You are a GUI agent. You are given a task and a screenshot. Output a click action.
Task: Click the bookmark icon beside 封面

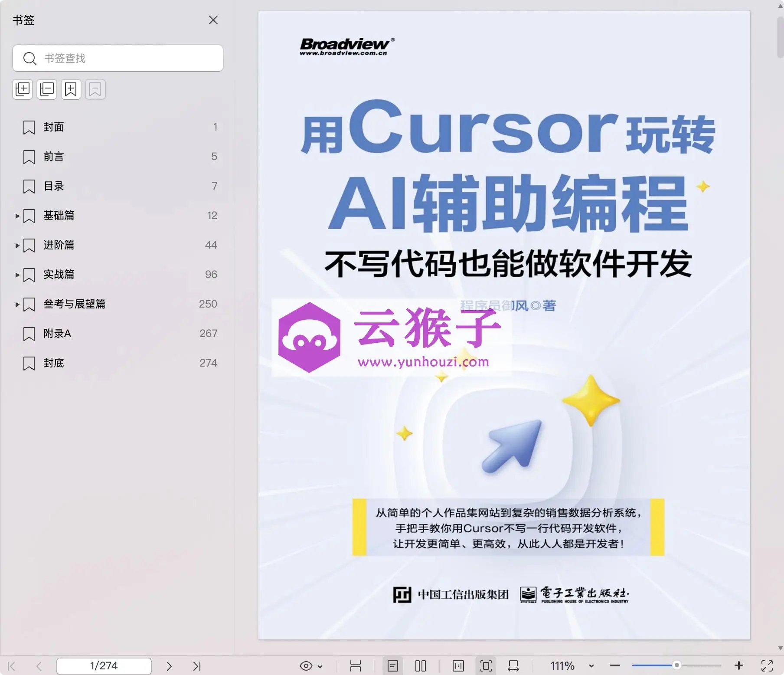click(x=29, y=128)
